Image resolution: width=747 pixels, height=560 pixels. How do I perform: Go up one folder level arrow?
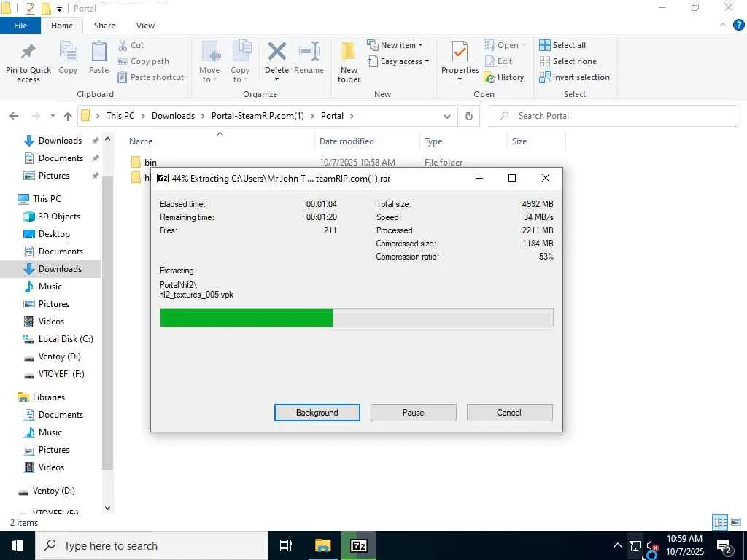coord(68,116)
